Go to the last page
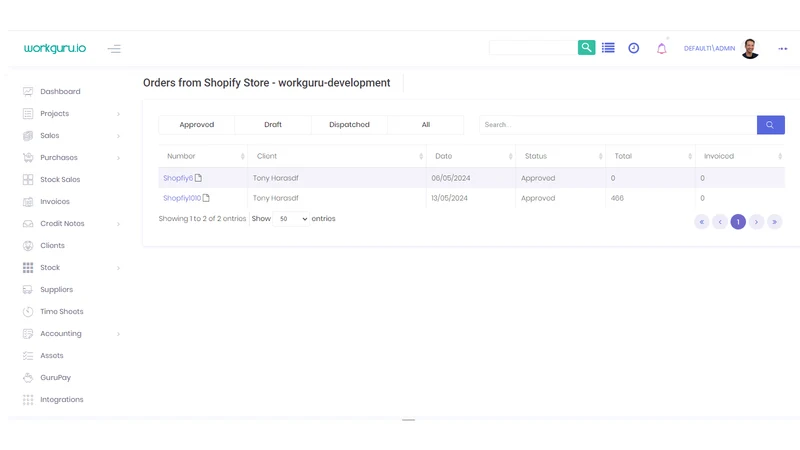800x450 pixels. coord(774,222)
